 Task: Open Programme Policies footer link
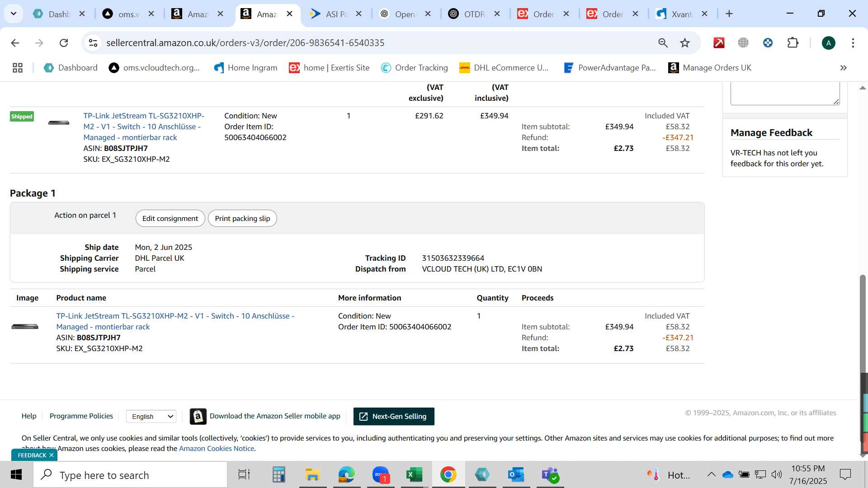coord(81,416)
